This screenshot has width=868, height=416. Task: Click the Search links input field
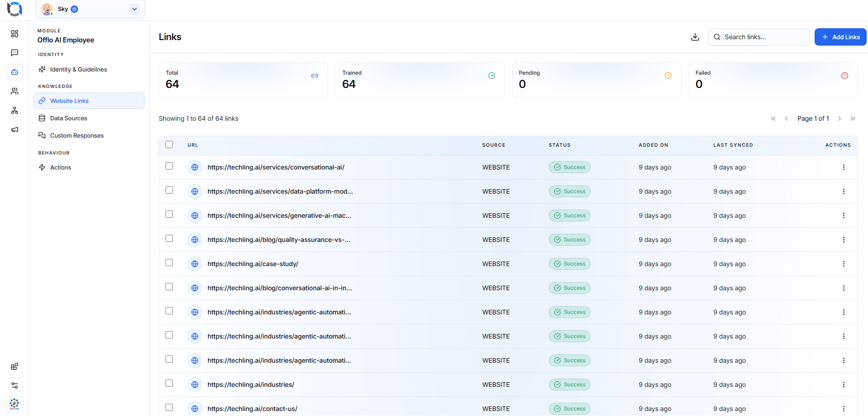[x=759, y=37]
